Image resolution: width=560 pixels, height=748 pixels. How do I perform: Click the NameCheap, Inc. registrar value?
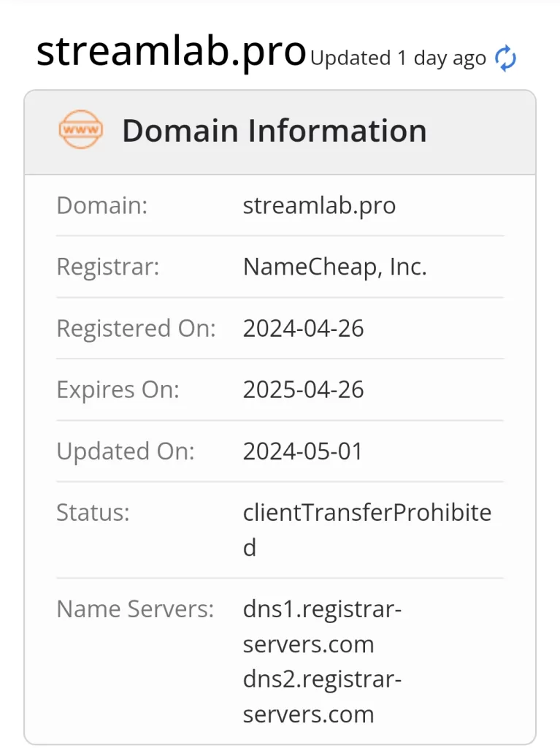coord(334,267)
